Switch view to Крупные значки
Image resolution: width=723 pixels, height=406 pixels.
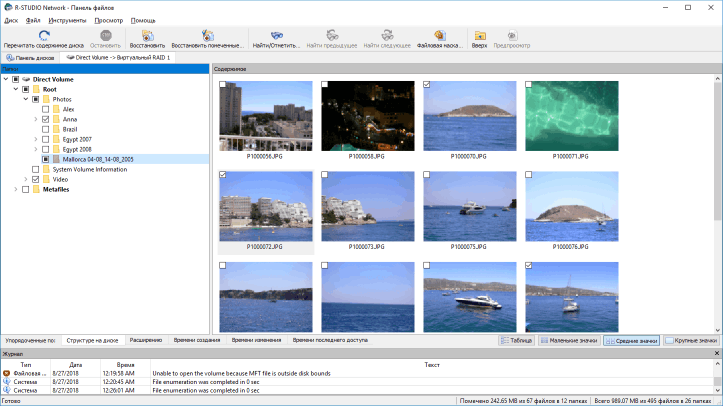click(692, 341)
